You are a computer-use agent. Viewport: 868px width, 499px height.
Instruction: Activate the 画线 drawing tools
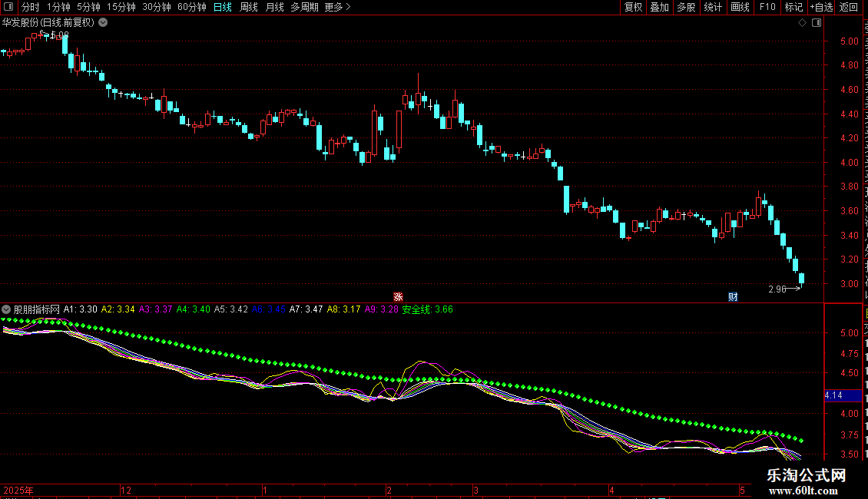740,7
